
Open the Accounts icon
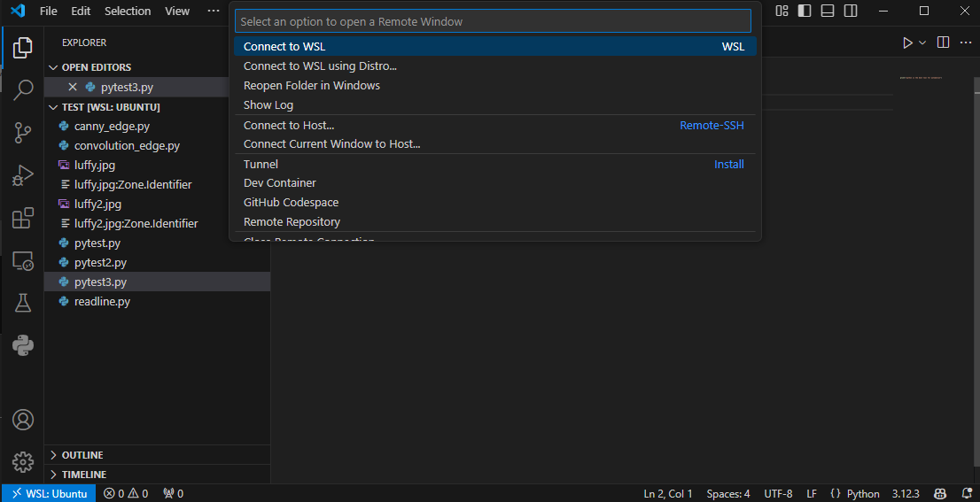point(22,420)
